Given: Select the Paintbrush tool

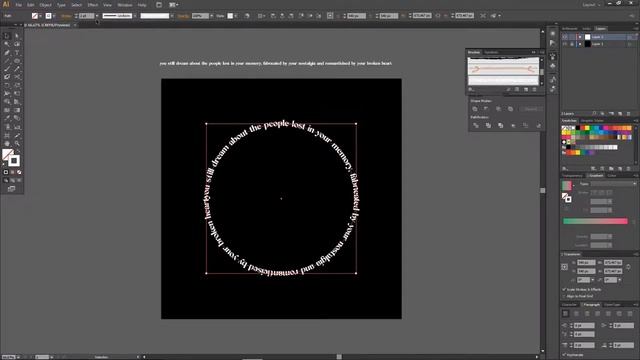Looking at the screenshot, I should 7,69.
